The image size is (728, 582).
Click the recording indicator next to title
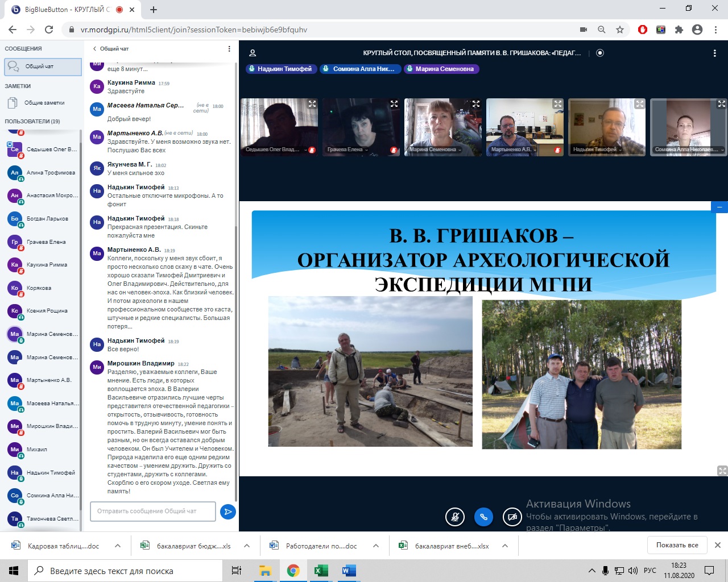click(x=599, y=53)
